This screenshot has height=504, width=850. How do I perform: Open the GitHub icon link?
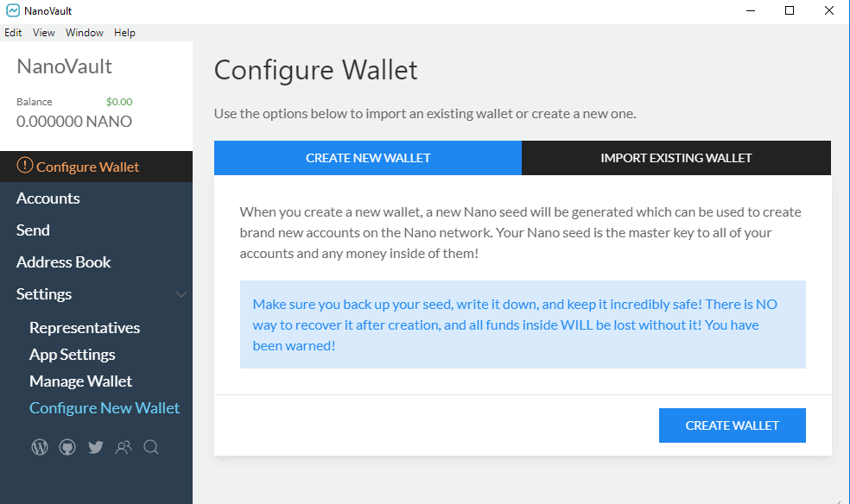pyautogui.click(x=67, y=447)
